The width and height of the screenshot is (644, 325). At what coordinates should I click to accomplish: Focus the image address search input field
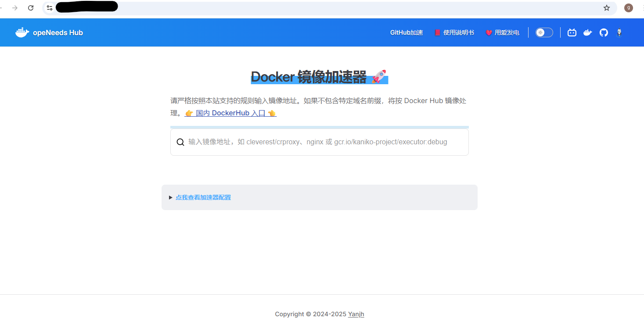[325, 142]
